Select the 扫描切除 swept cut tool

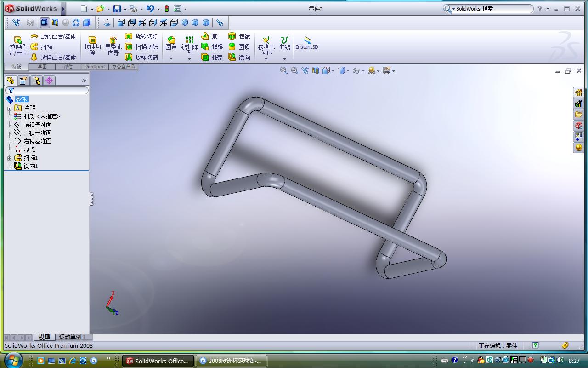(141, 46)
